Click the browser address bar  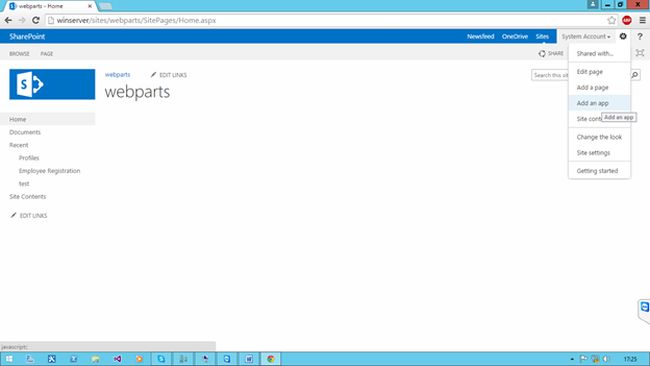click(325, 20)
